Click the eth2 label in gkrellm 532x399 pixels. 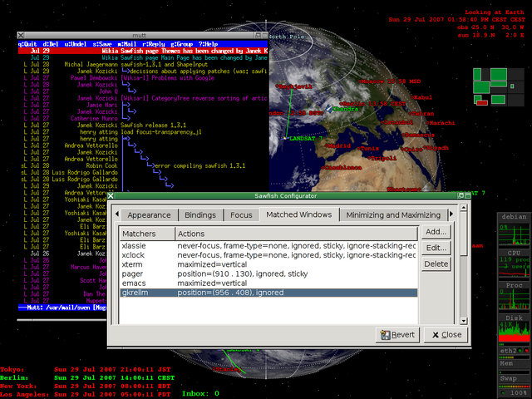pos(508,351)
